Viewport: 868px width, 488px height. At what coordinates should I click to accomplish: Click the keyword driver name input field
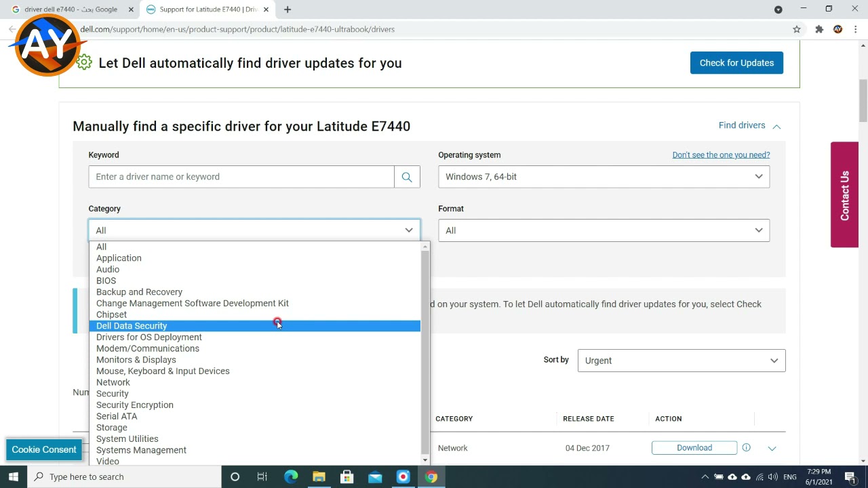241,177
